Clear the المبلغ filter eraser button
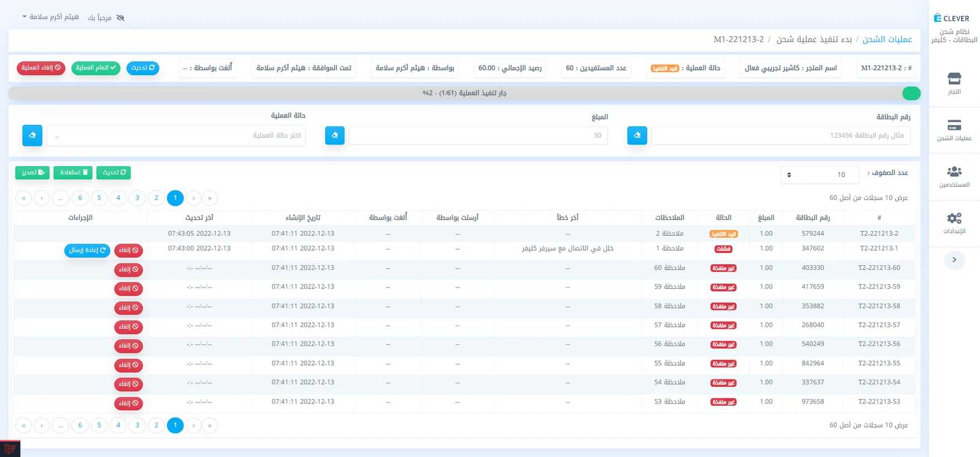This screenshot has width=980, height=457. (x=335, y=135)
